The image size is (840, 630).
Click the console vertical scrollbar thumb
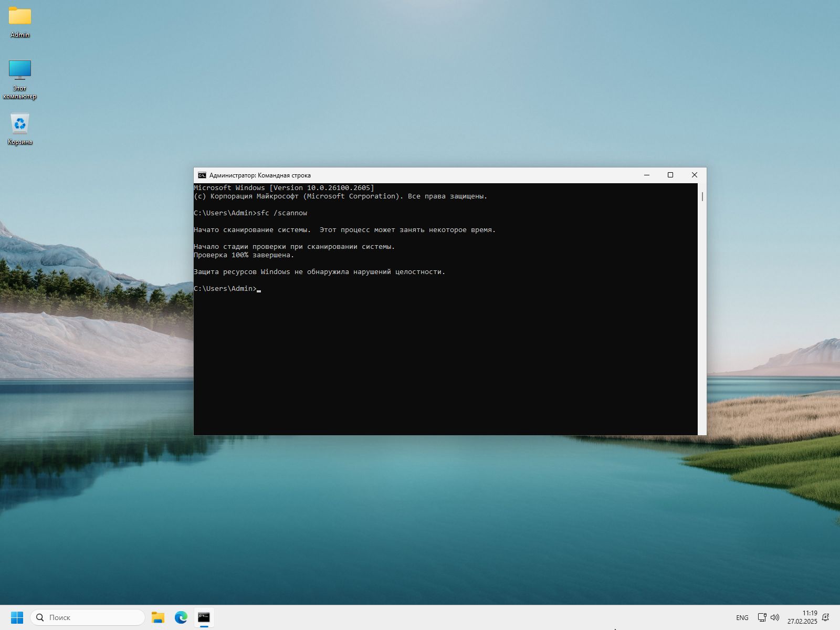pos(702,196)
